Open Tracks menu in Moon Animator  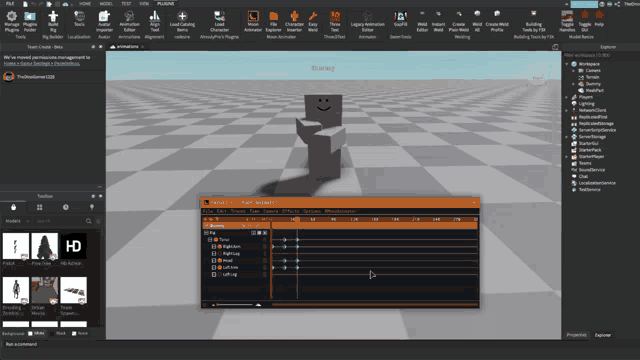[238, 211]
